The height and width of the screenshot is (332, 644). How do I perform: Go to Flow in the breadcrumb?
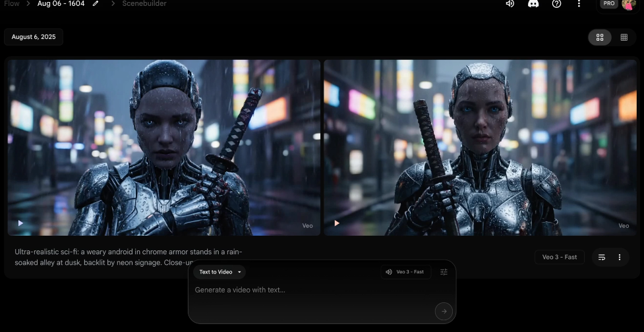click(11, 4)
